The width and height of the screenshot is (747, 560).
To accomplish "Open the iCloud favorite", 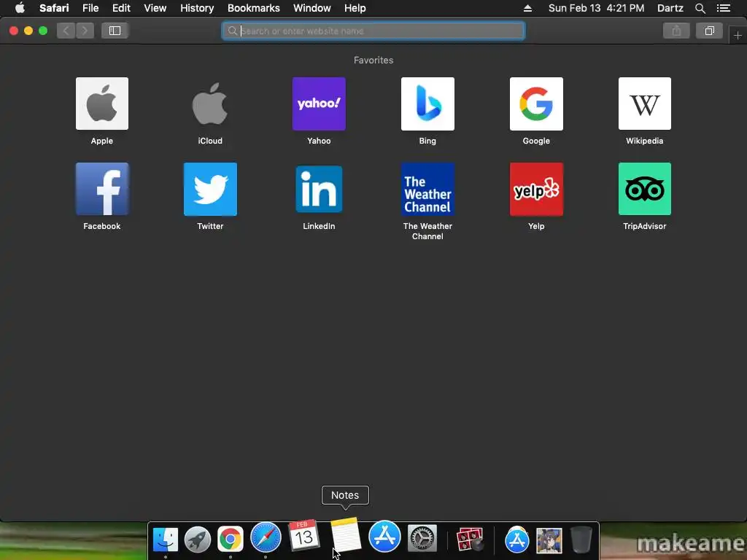I will [210, 104].
